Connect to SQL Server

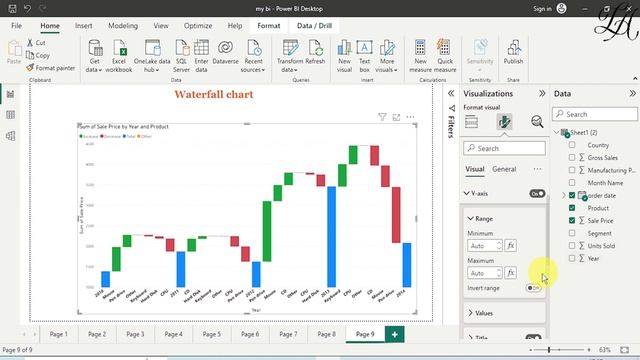181,56
